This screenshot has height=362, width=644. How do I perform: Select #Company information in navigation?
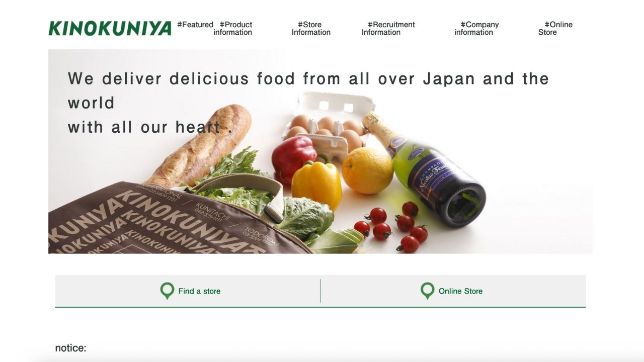tap(476, 28)
